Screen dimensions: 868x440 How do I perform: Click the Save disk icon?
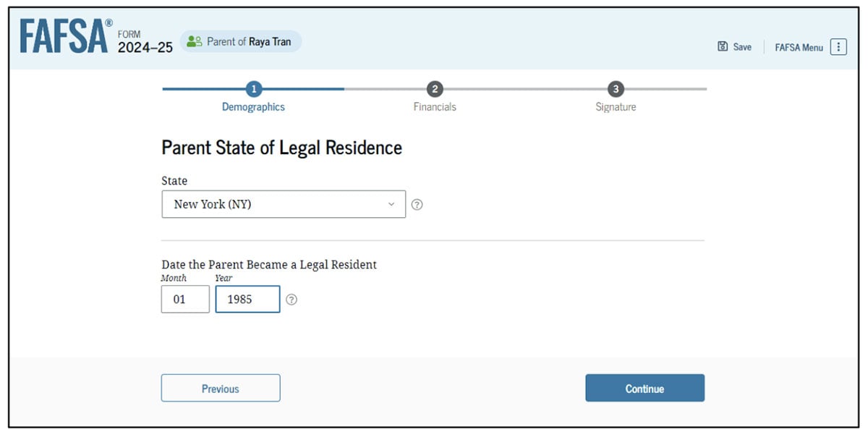[722, 46]
